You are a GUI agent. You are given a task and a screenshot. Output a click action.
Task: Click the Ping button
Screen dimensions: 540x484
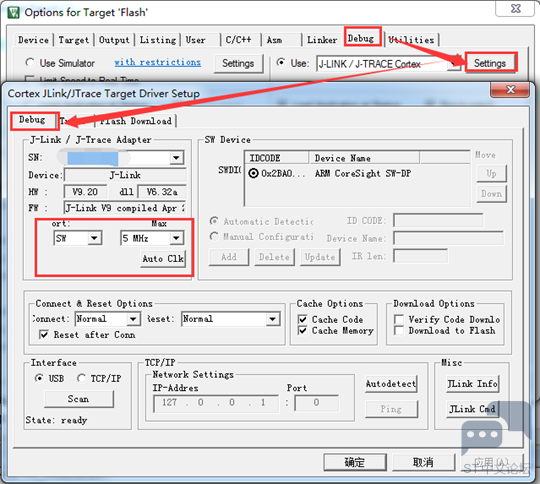click(391, 409)
